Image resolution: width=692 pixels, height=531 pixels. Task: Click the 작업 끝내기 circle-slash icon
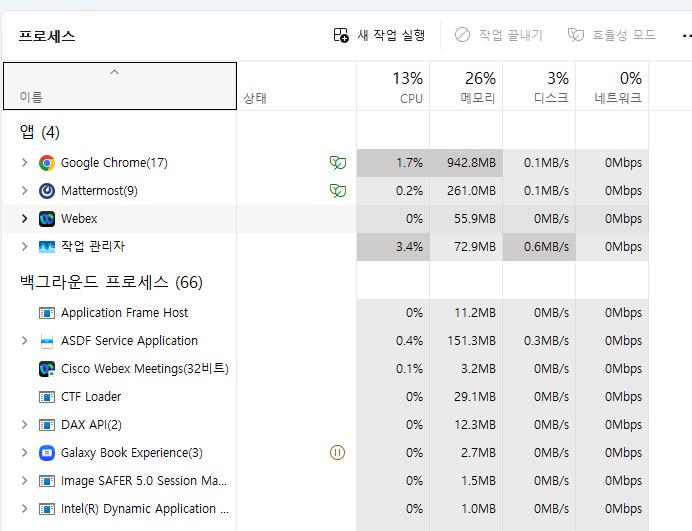[463, 34]
